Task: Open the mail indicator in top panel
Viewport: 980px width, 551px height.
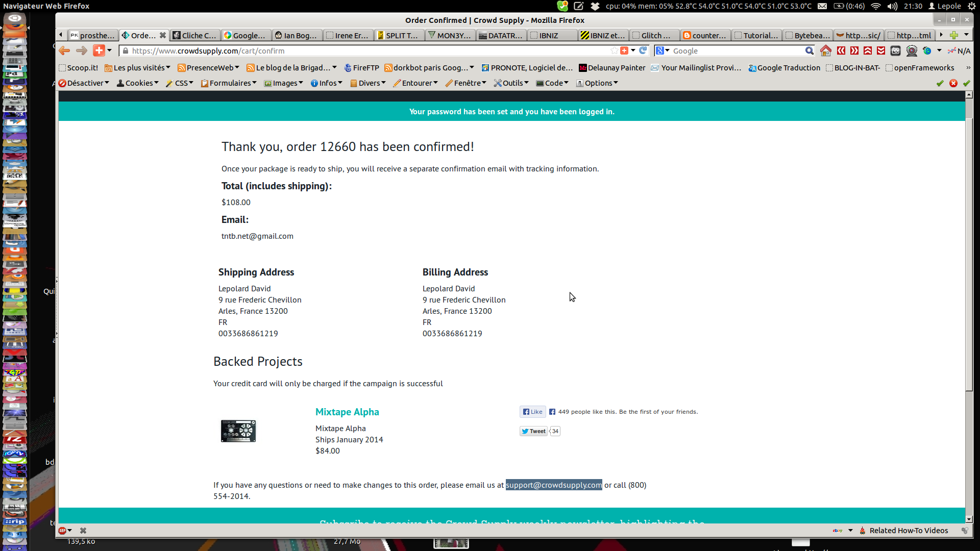Action: tap(822, 6)
